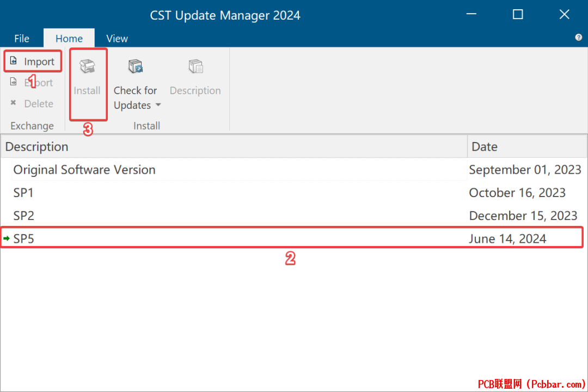
Task: Click the green arrow beside SP5
Action: 7,238
